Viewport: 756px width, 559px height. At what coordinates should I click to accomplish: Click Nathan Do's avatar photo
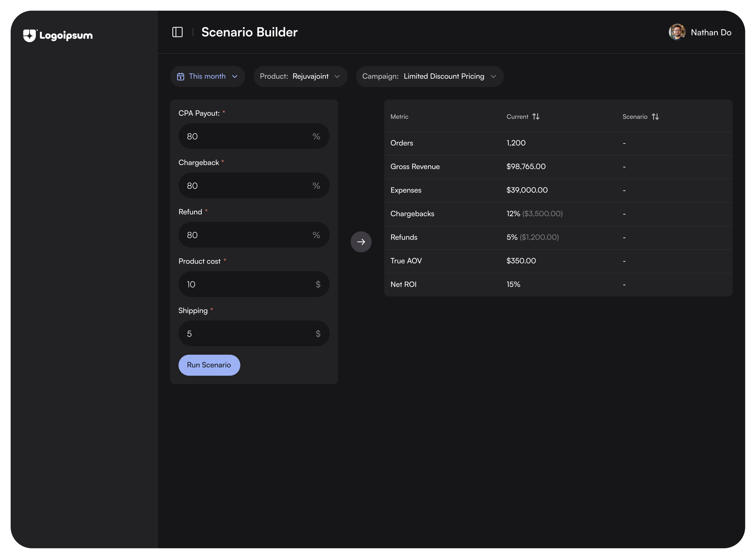677,32
